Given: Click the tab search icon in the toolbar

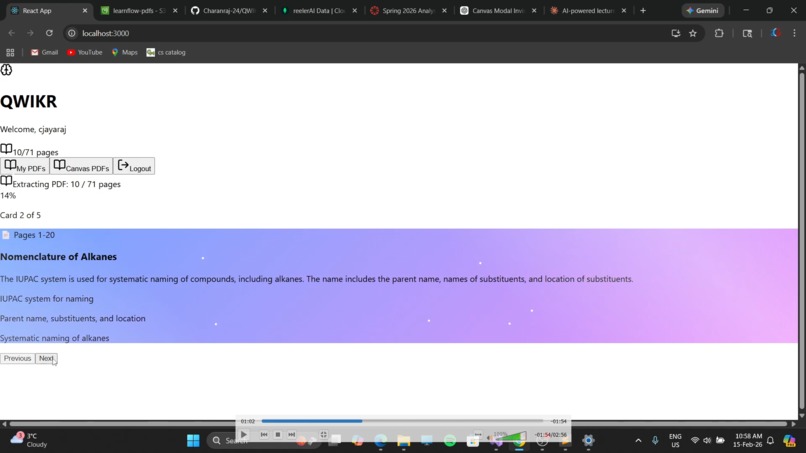Looking at the screenshot, I should point(747,33).
